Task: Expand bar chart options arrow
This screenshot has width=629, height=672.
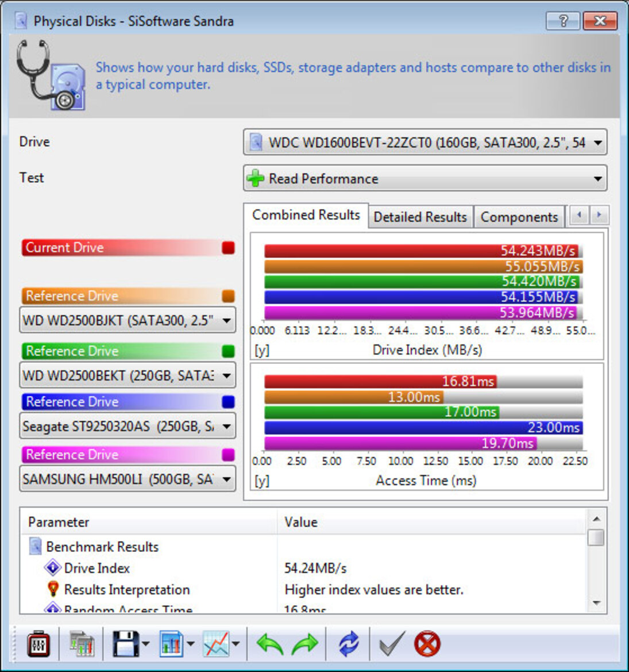Action: pyautogui.click(x=191, y=644)
